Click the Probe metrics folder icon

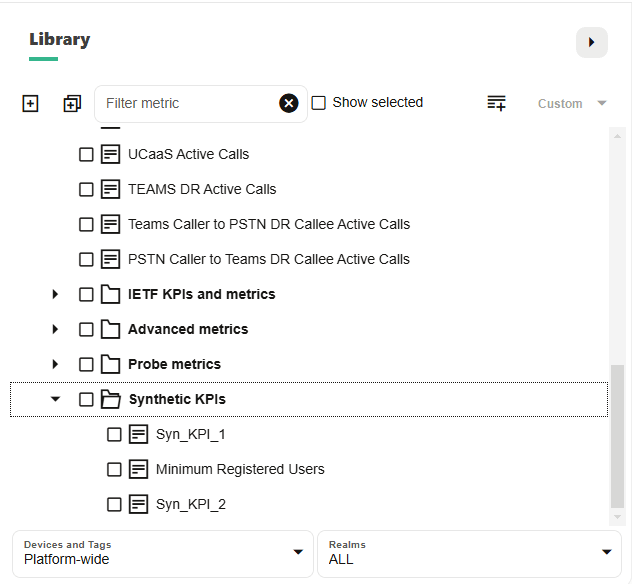click(111, 364)
